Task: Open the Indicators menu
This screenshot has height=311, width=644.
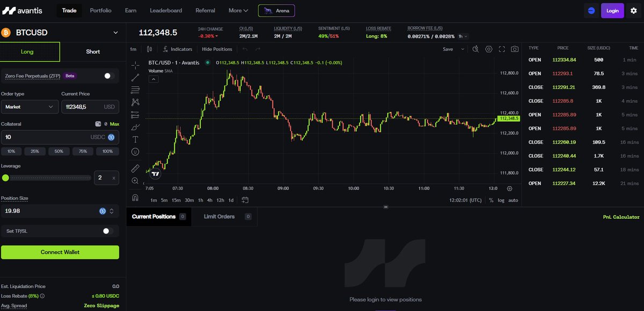Action: [177, 49]
